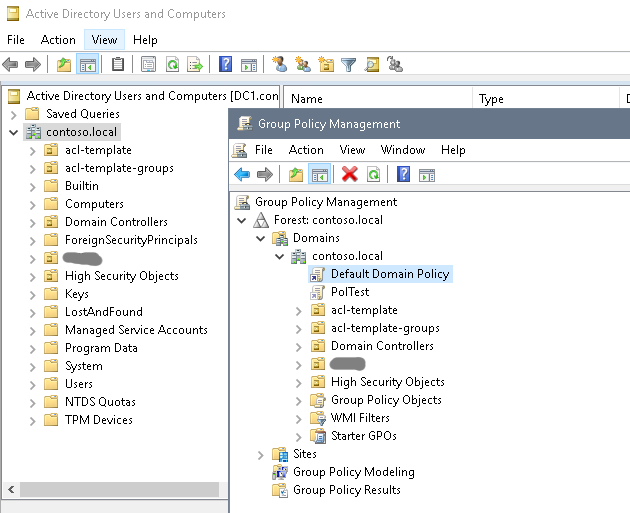
Task: Toggle Show/Hide Console Tree in ADUC toolbar
Action: click(x=88, y=64)
